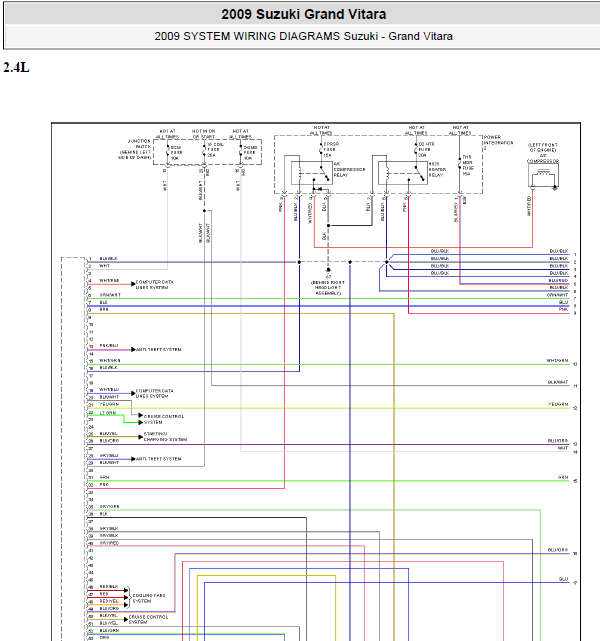This screenshot has width=600, height=641.
Task: Click the G7 ground point symbol
Action: click(328, 270)
